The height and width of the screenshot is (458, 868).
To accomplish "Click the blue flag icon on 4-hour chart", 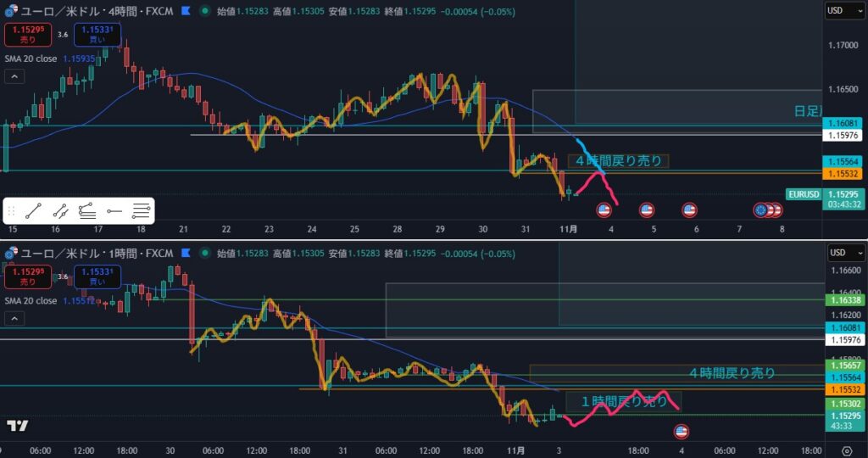I will click(186, 13).
